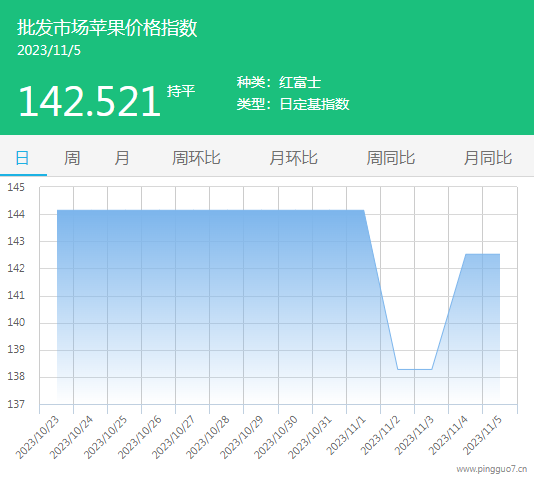Open the 月同比 tab
534x480 pixels.
pyautogui.click(x=488, y=158)
